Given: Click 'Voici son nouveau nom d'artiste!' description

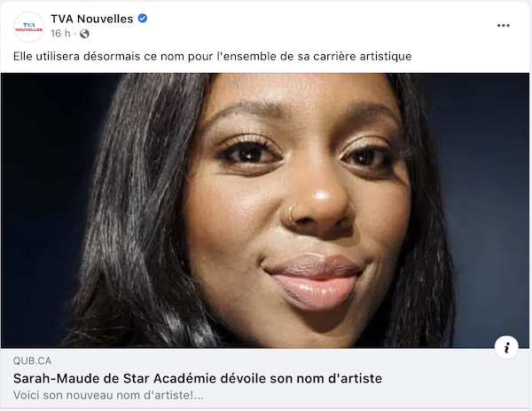Looking at the screenshot, I should pyautogui.click(x=108, y=395).
